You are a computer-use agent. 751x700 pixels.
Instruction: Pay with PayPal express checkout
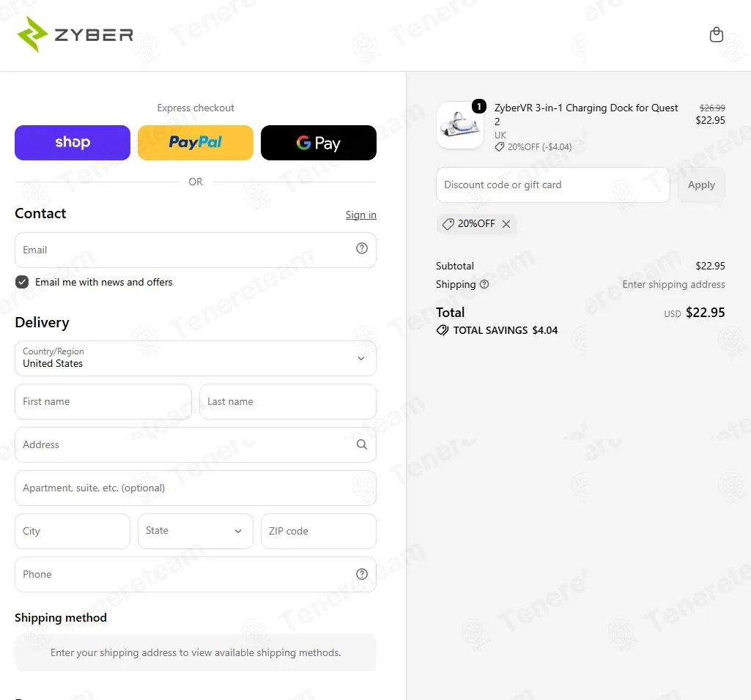pyautogui.click(x=196, y=143)
